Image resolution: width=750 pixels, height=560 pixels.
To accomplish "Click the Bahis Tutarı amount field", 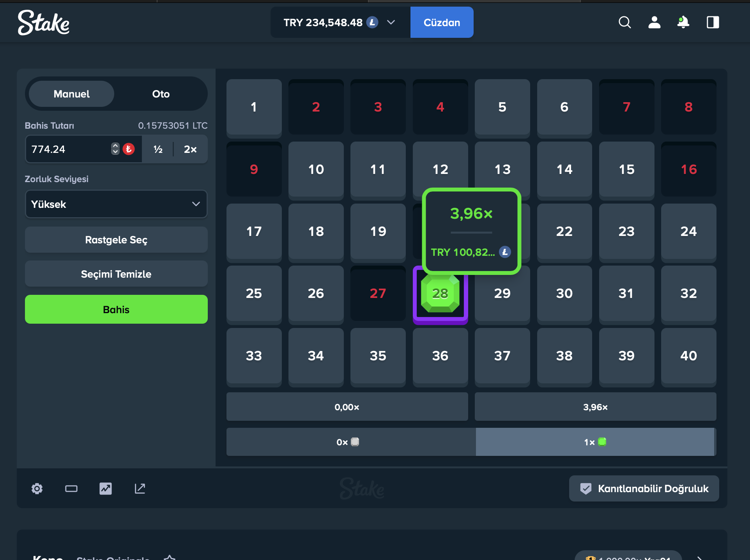I will coord(68,149).
